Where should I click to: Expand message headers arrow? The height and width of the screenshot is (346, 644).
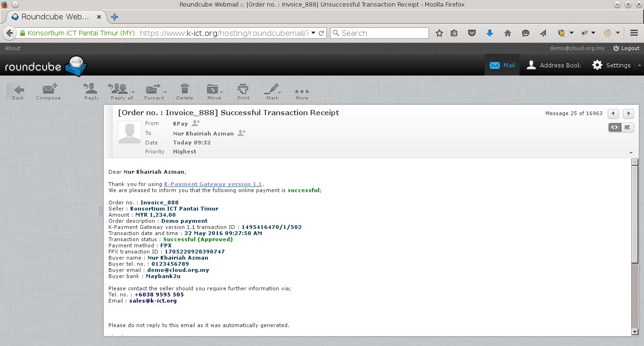click(631, 153)
